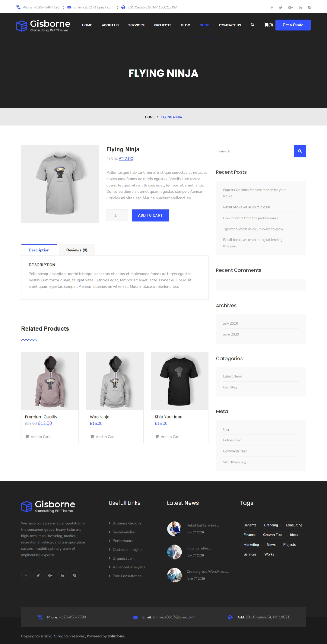Image resolution: width=327 pixels, height=644 pixels.
Task: Focus the sidebar Search input field
Action: click(x=255, y=151)
